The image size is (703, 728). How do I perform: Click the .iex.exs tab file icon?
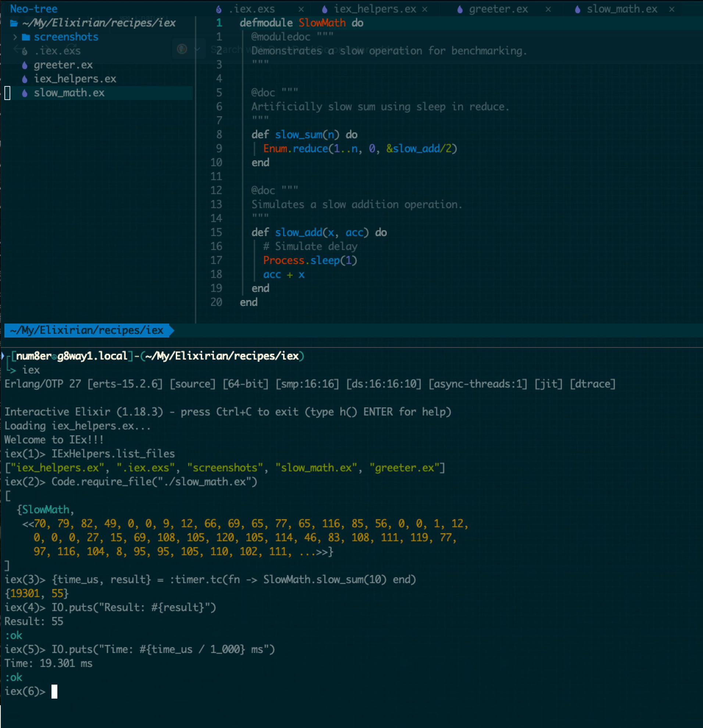pos(219,9)
